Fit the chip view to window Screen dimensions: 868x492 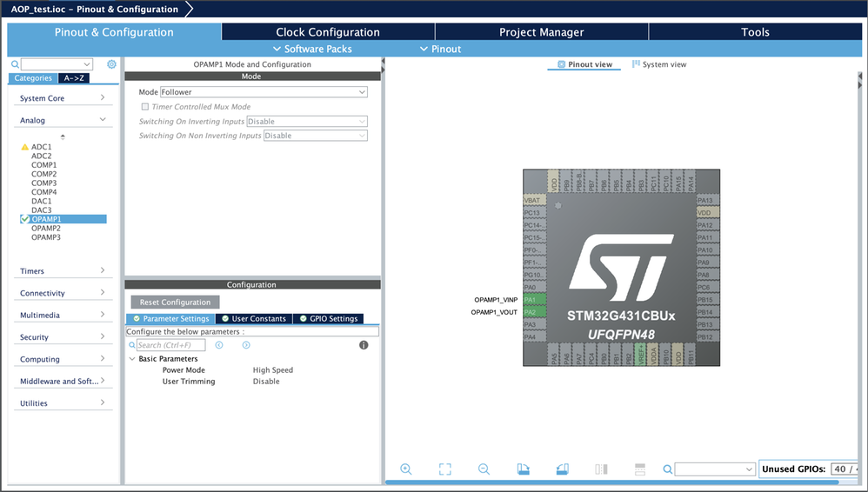tap(444, 469)
